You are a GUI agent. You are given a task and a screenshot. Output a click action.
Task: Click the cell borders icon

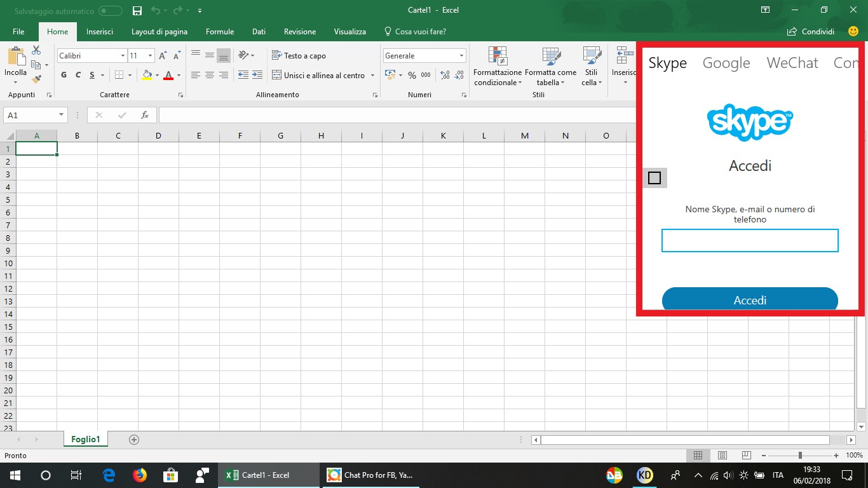pyautogui.click(x=119, y=75)
